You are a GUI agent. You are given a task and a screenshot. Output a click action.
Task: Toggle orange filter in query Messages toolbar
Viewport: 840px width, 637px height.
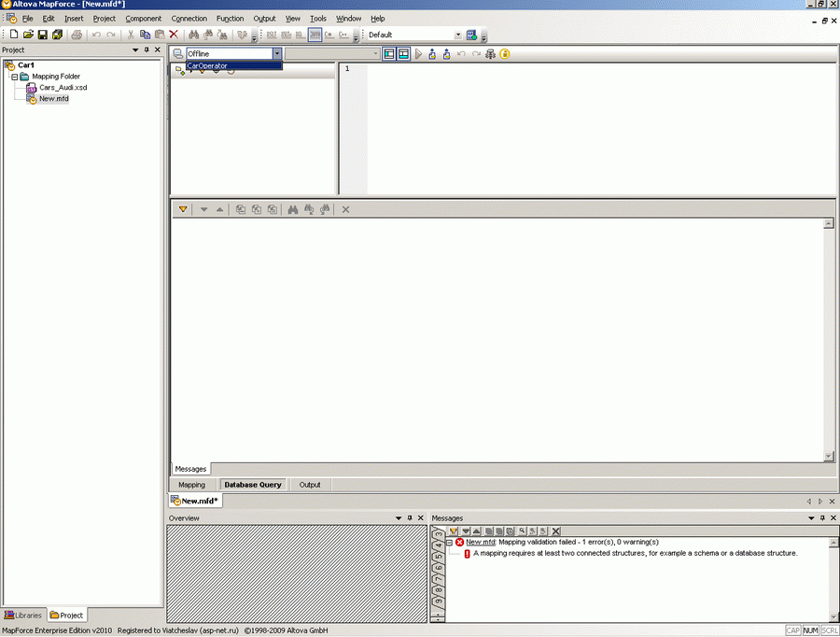tap(183, 209)
